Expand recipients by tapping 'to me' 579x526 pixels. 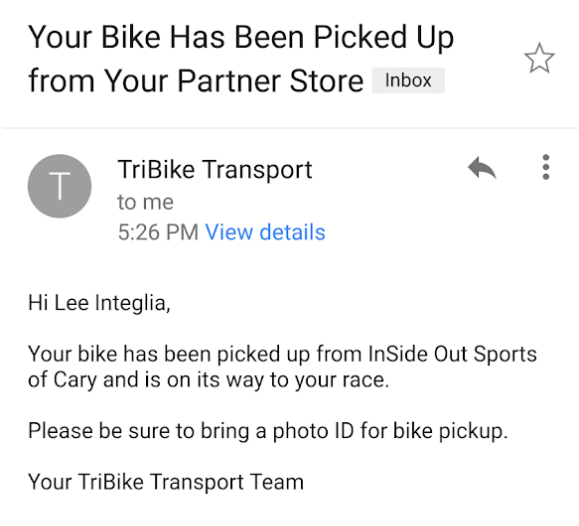[x=145, y=202]
